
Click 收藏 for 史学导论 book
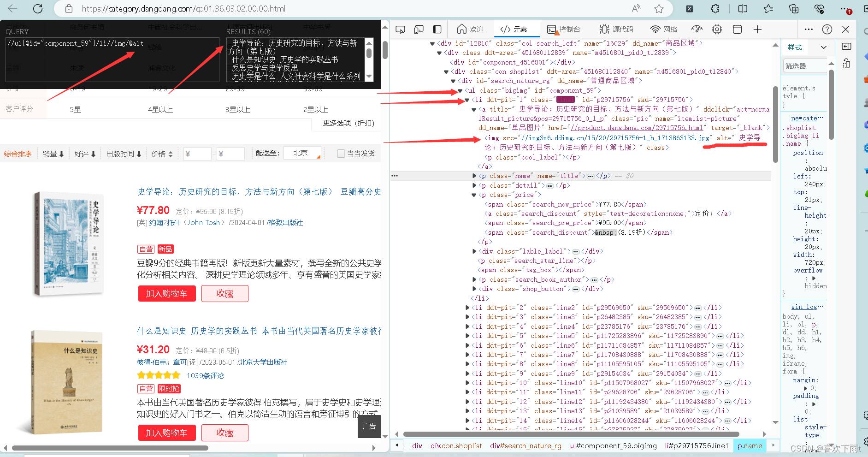[x=225, y=294]
